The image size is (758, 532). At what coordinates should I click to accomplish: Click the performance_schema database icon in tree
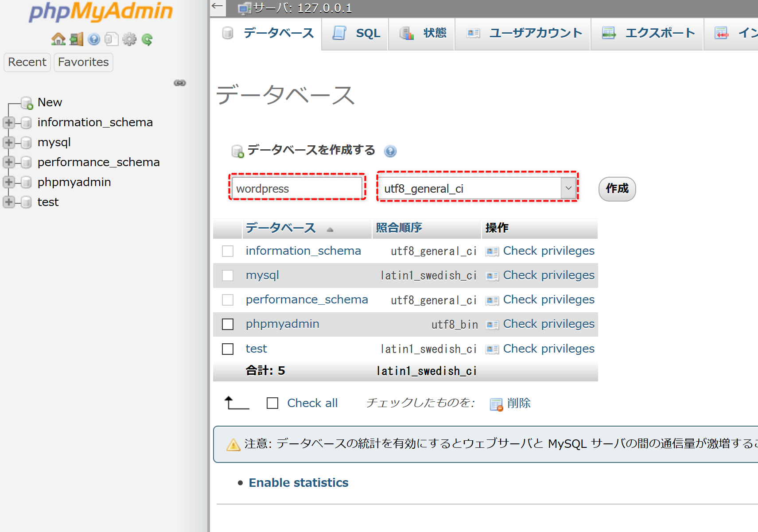(x=26, y=162)
